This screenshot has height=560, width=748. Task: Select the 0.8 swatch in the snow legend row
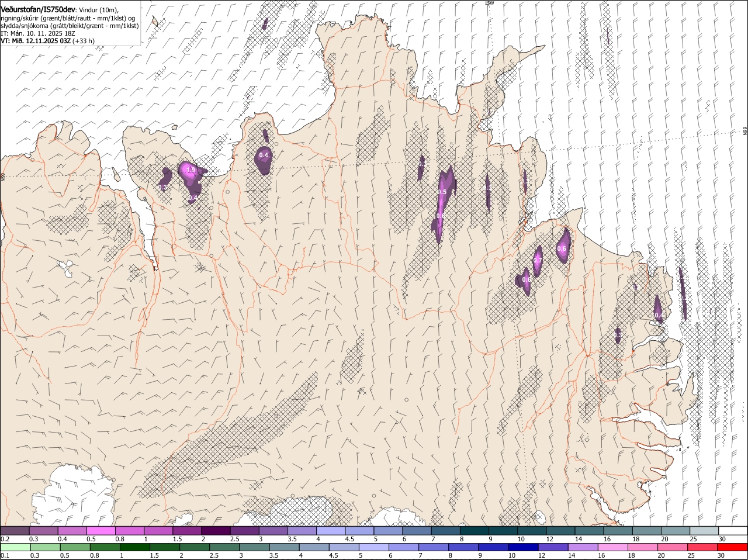pos(129,531)
